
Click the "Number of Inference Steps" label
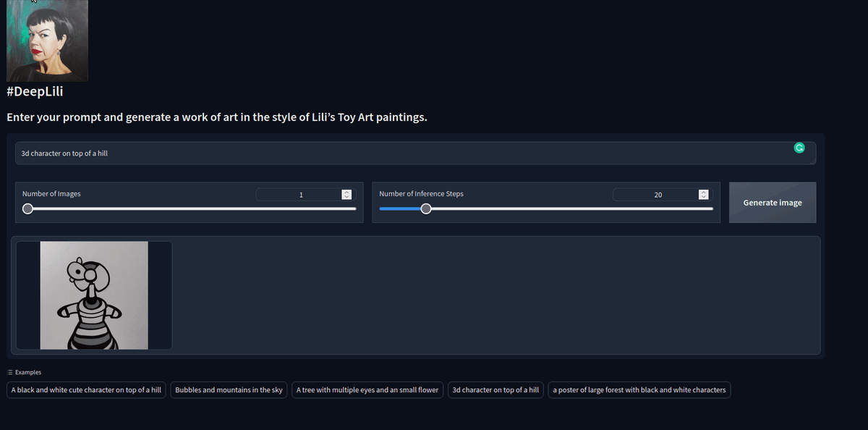[422, 194]
